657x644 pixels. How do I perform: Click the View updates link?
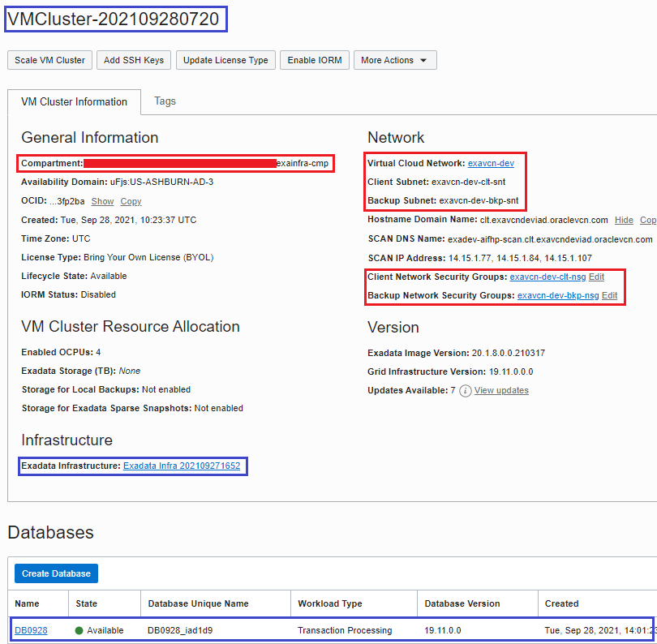[501, 391]
